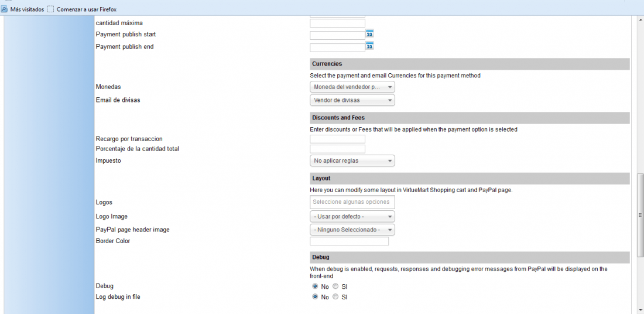
Task: Click the Logos multi-select field
Action: point(352,202)
